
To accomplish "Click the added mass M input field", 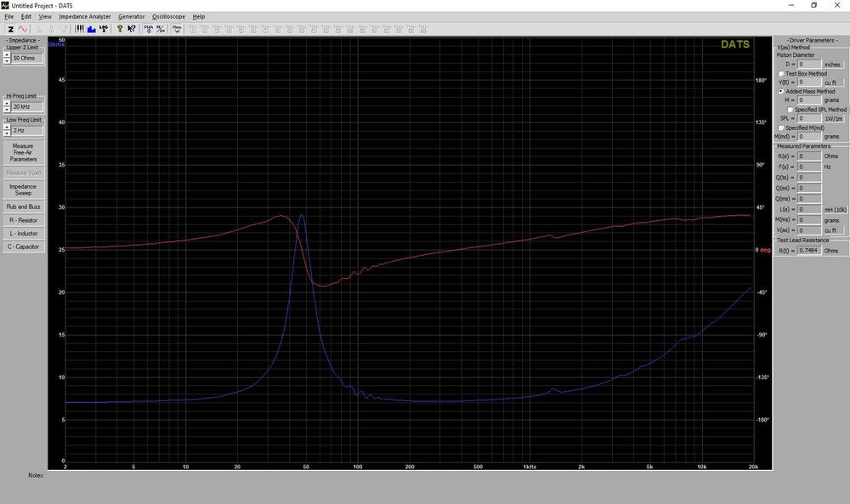I will (809, 100).
